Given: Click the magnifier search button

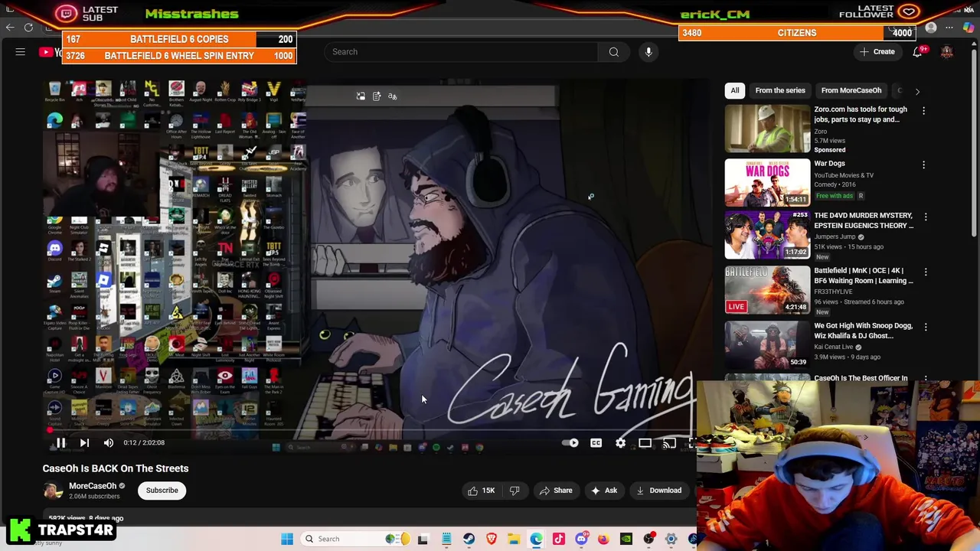Looking at the screenshot, I should click(614, 52).
